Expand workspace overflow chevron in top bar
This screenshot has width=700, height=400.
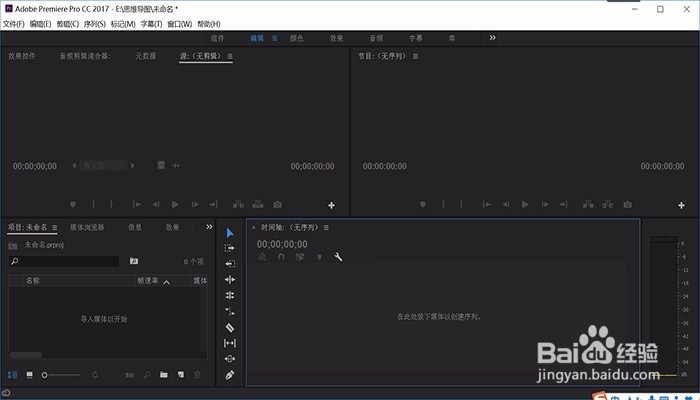point(492,38)
